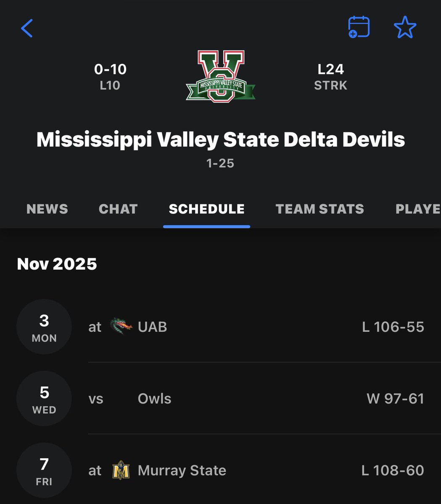Add schedule to calendar icon
The width and height of the screenshot is (441, 504).
coord(359,28)
